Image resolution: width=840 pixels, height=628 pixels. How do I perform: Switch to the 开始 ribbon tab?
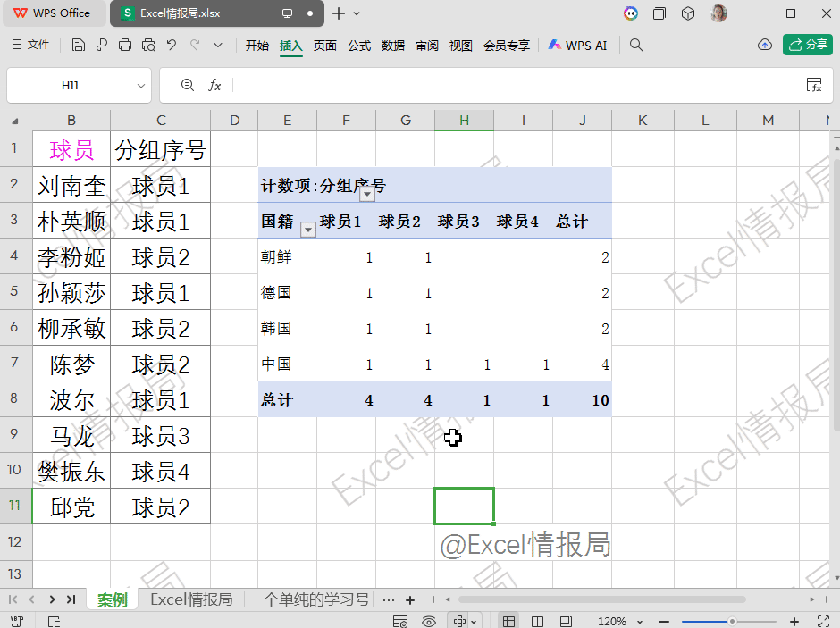pyautogui.click(x=257, y=46)
